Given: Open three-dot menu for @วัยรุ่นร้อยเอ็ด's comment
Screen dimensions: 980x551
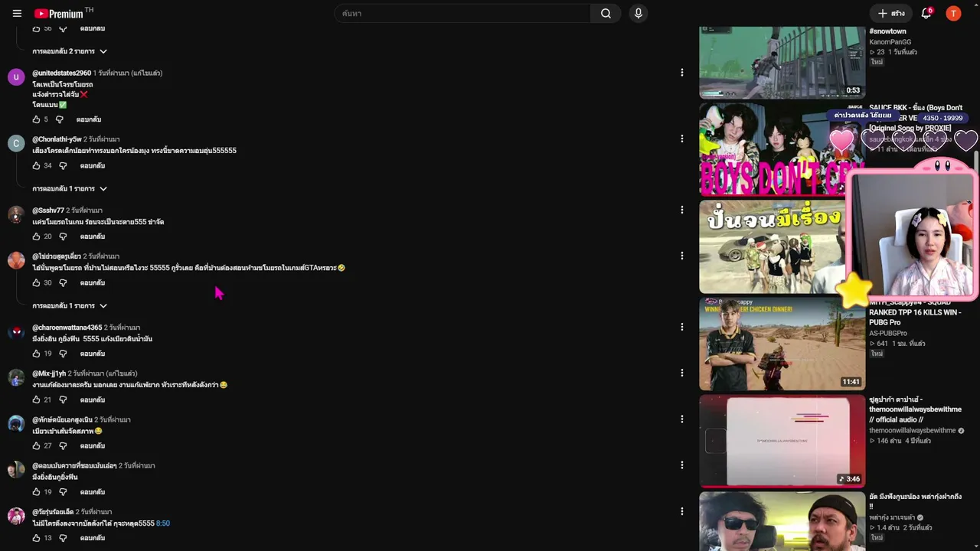Looking at the screenshot, I should click(x=681, y=511).
